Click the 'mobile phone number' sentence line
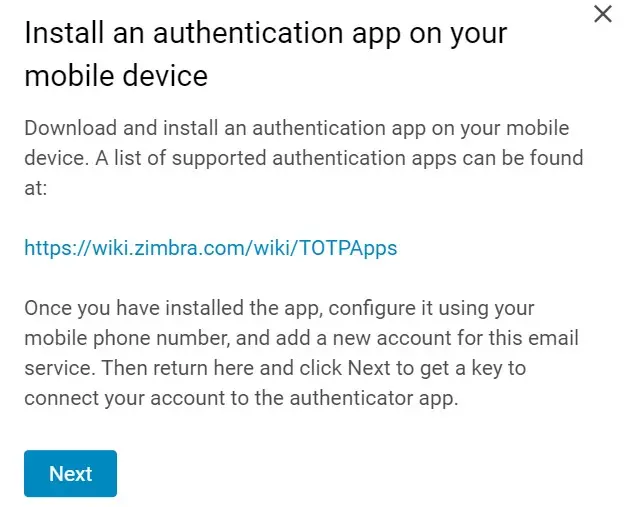 click(x=301, y=338)
